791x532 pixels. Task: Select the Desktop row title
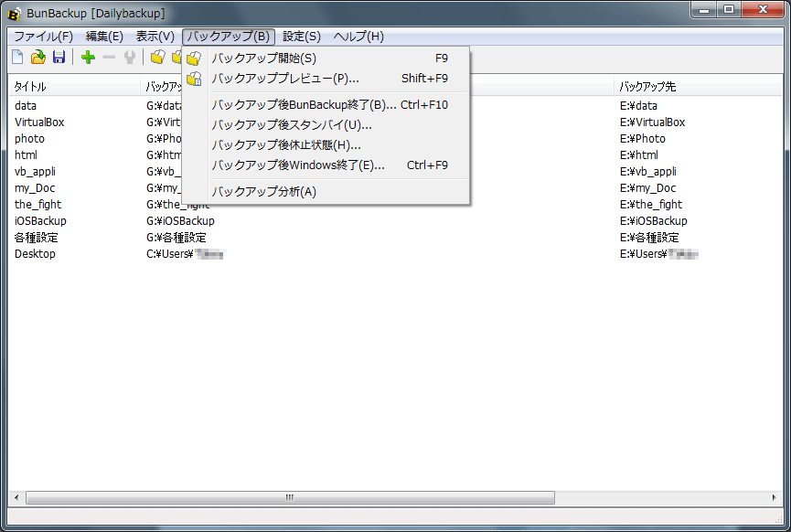point(35,254)
